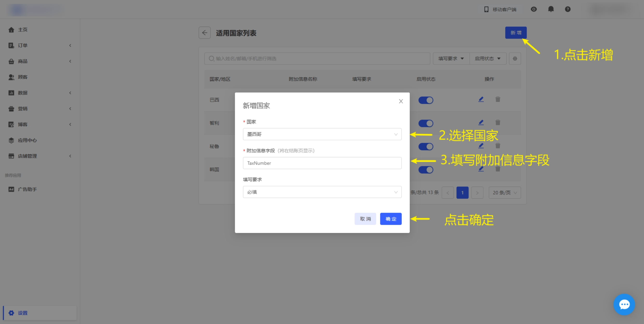Toggle the 韩国 enable status switch
644x324 pixels.
[x=426, y=170]
